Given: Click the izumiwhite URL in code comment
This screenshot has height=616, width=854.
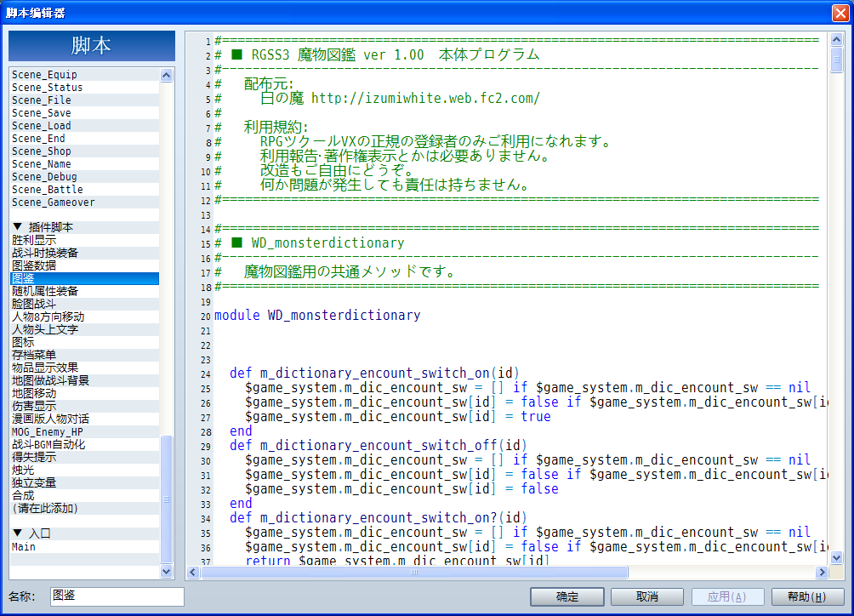Looking at the screenshot, I should tap(425, 99).
